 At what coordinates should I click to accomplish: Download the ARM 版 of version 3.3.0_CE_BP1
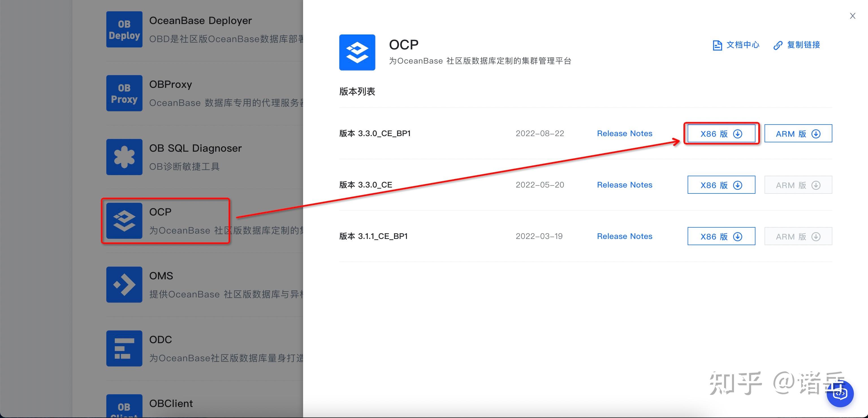(x=798, y=133)
